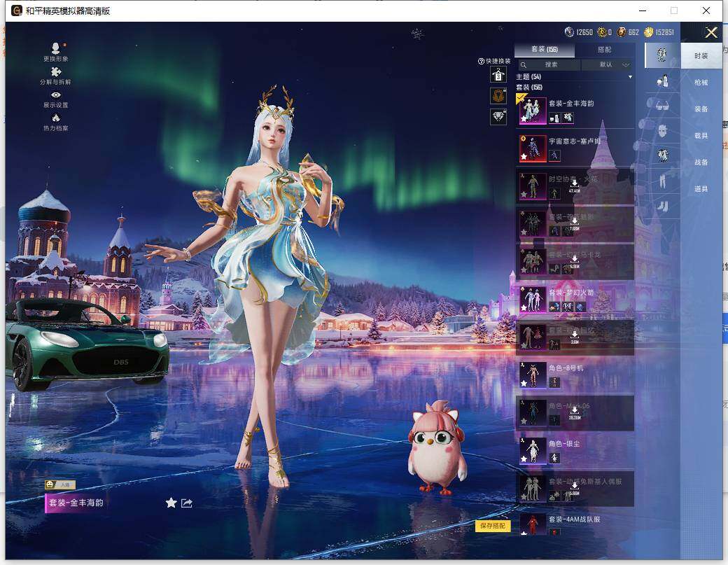
Task: Switch to the 套装 (156) tab
Action: 545,49
